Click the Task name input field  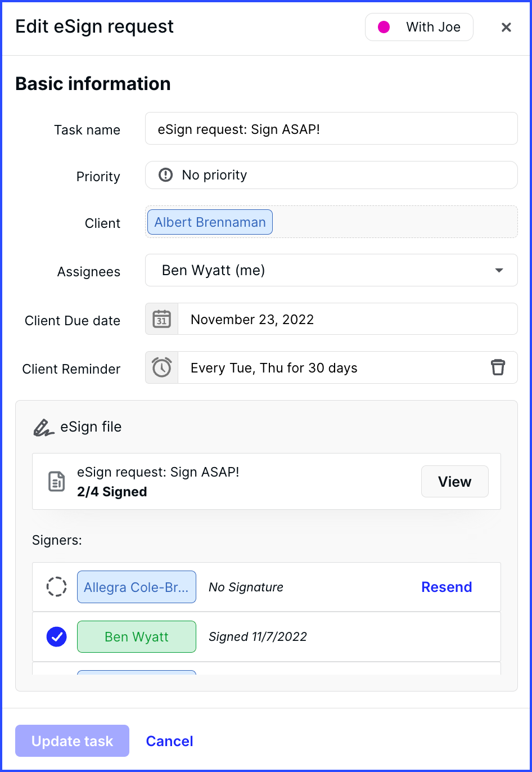[331, 128]
